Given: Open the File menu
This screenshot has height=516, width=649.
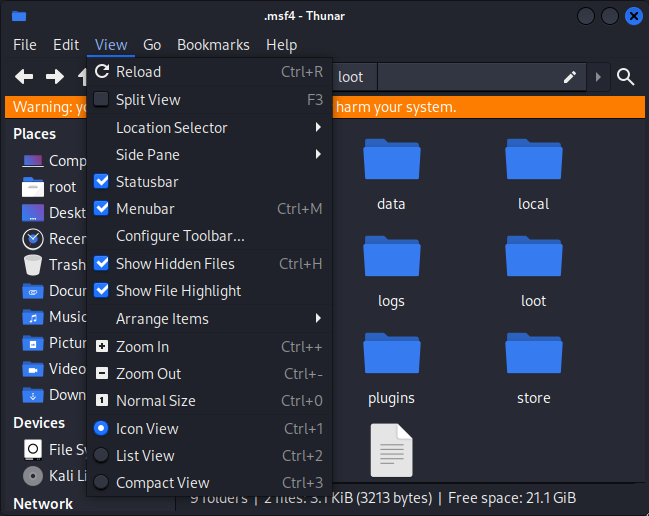Looking at the screenshot, I should [25, 45].
